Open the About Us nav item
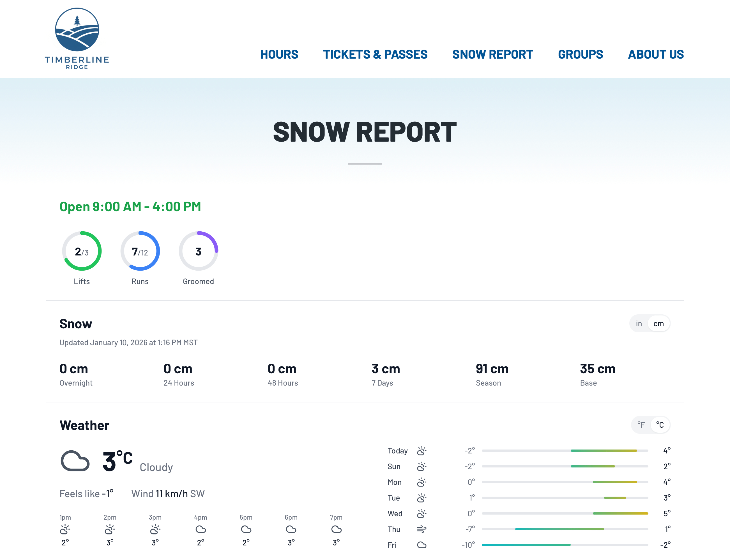 [656, 54]
